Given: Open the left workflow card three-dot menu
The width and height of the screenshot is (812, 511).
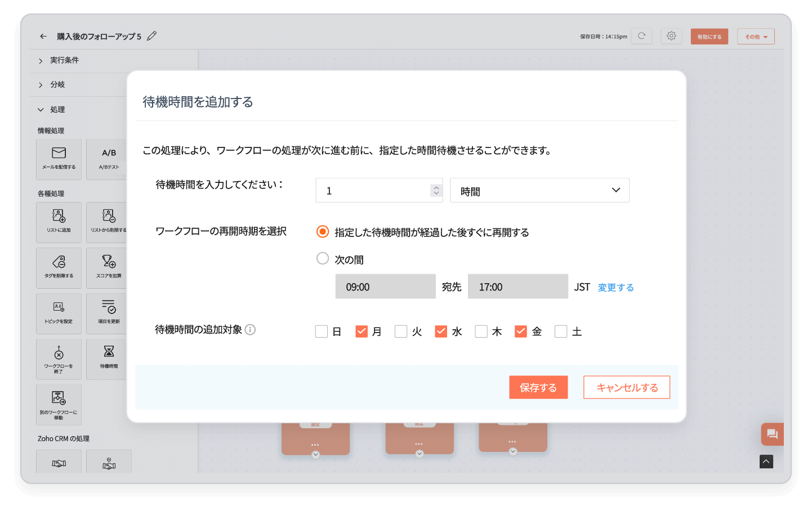Looking at the screenshot, I should 315,445.
